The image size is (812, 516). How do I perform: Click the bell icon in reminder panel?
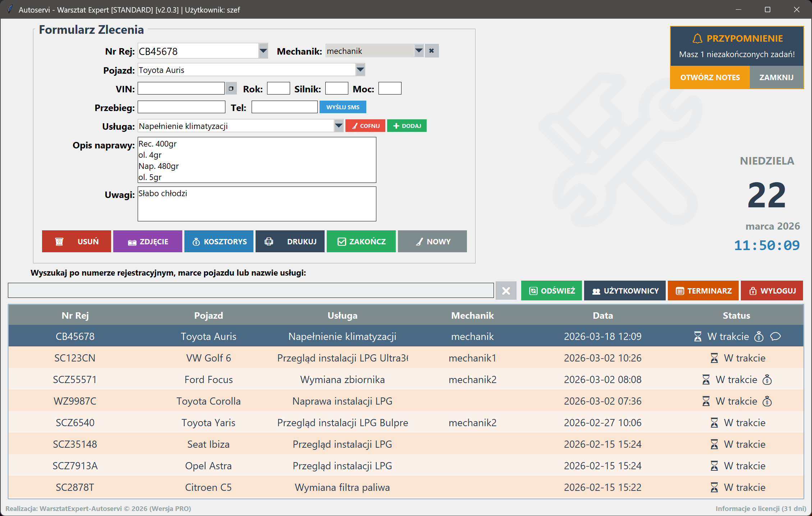pyautogui.click(x=697, y=38)
